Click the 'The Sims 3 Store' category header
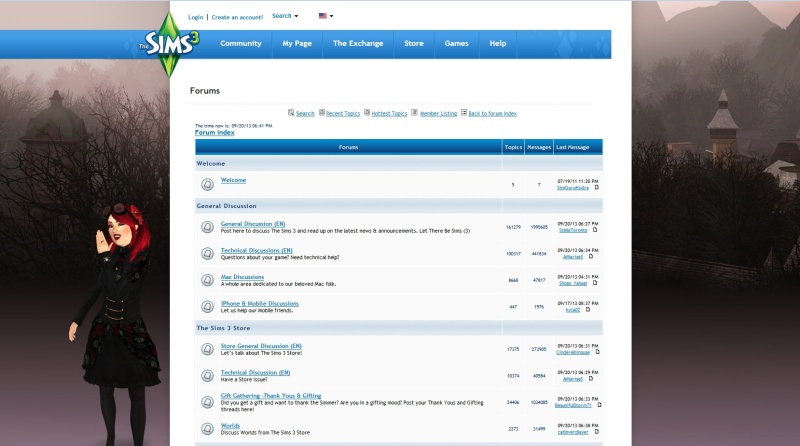This screenshot has width=800, height=446. pos(223,328)
